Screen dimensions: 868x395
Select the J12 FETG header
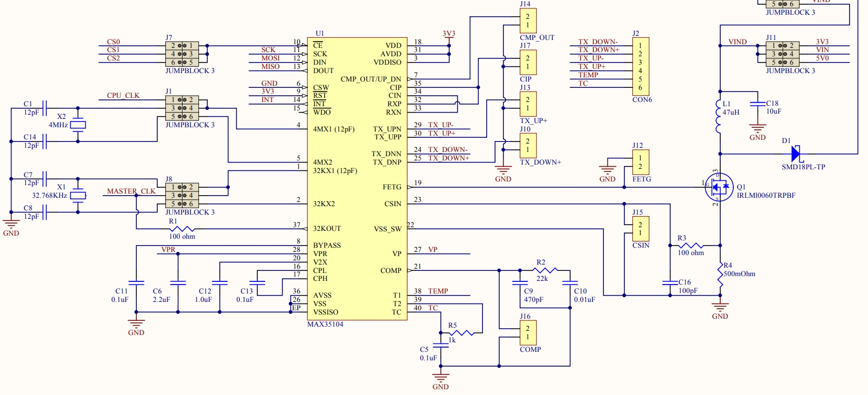640,163
